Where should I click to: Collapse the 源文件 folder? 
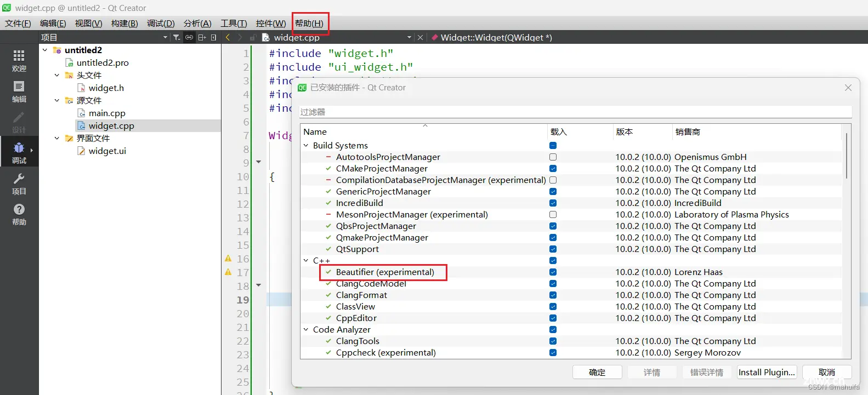(56, 100)
